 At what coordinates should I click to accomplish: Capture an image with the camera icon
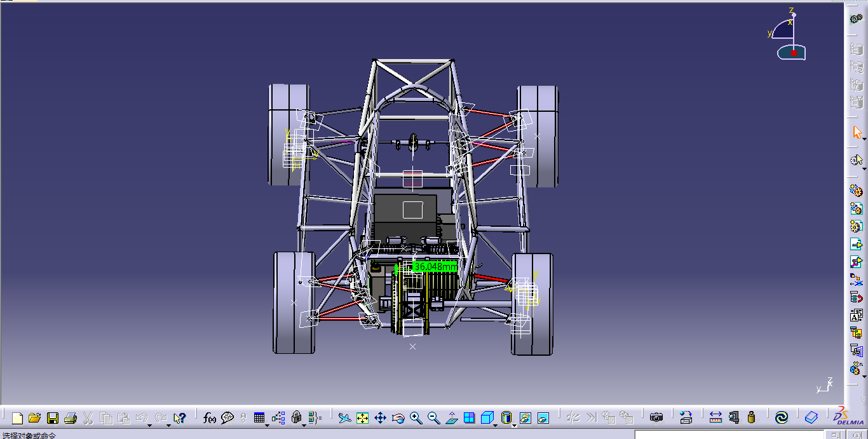point(656,417)
